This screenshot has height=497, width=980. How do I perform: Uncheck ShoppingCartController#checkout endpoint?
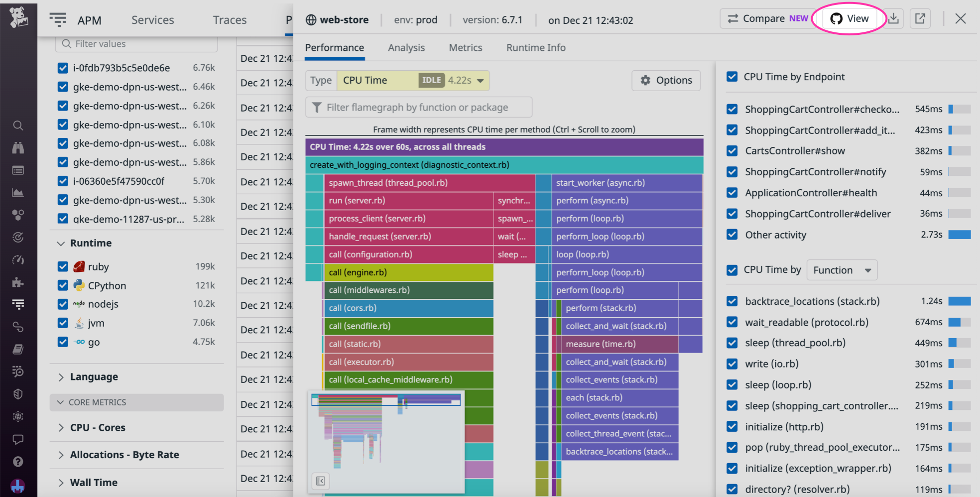click(732, 109)
